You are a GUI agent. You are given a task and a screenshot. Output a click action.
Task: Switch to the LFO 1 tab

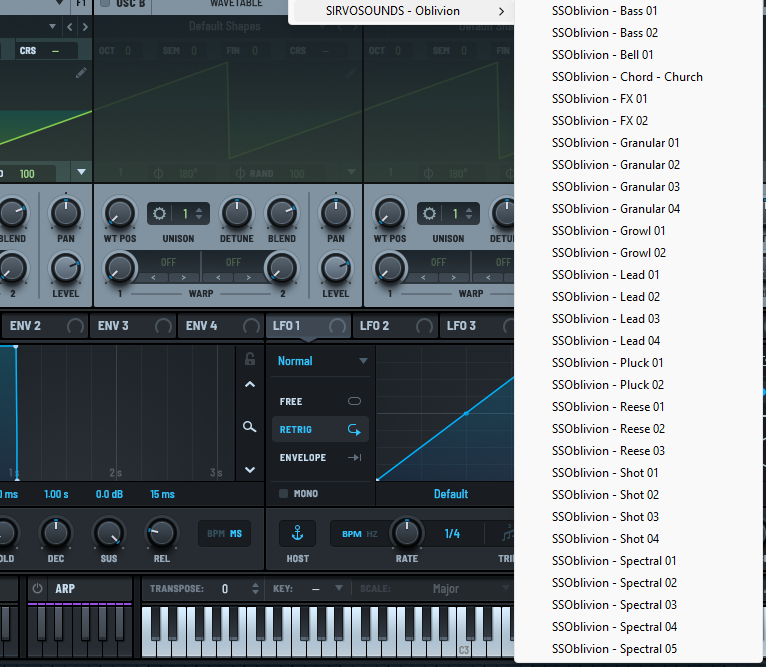pyautogui.click(x=308, y=326)
